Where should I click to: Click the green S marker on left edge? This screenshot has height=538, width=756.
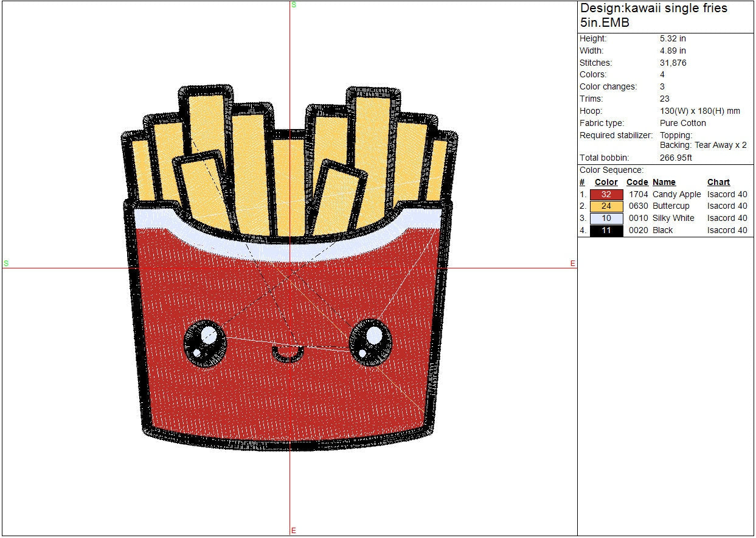6,264
